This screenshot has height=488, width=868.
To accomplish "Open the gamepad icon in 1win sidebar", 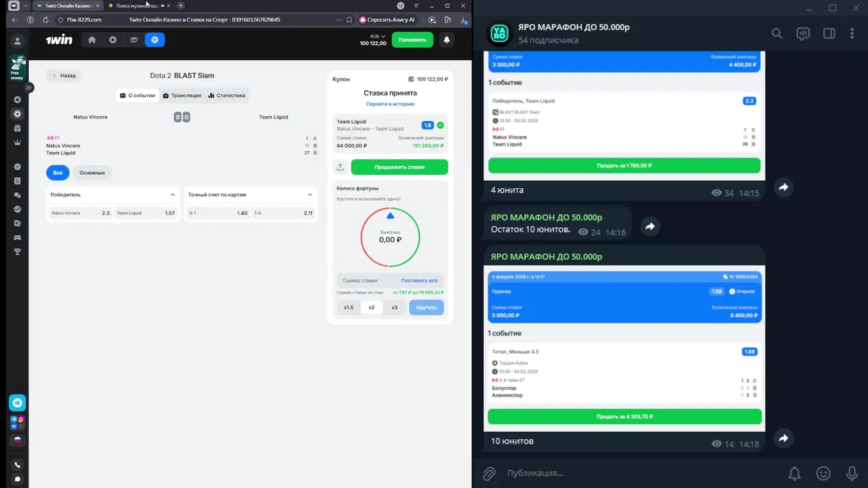I will click(18, 237).
